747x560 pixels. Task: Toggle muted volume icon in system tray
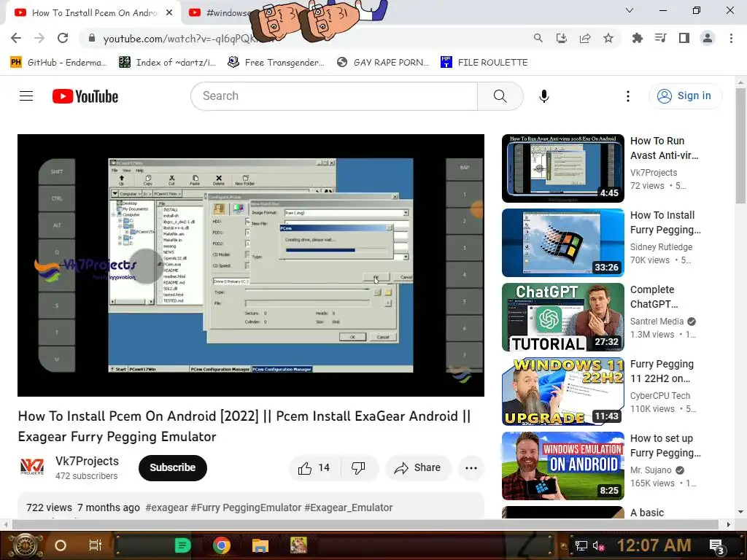click(x=598, y=545)
